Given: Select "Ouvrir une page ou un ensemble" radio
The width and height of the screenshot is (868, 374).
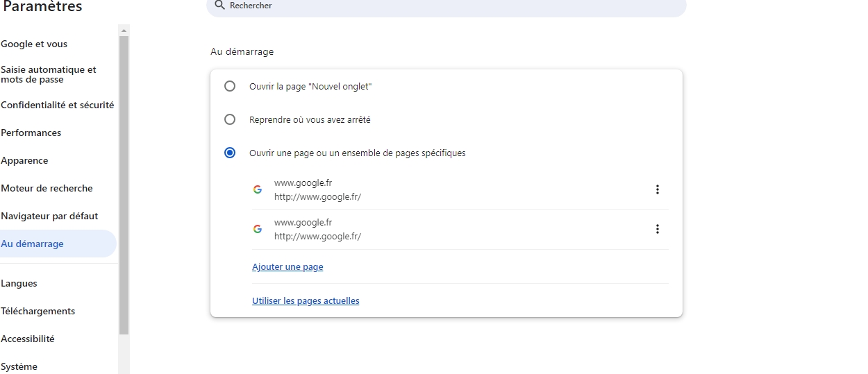Looking at the screenshot, I should (230, 153).
